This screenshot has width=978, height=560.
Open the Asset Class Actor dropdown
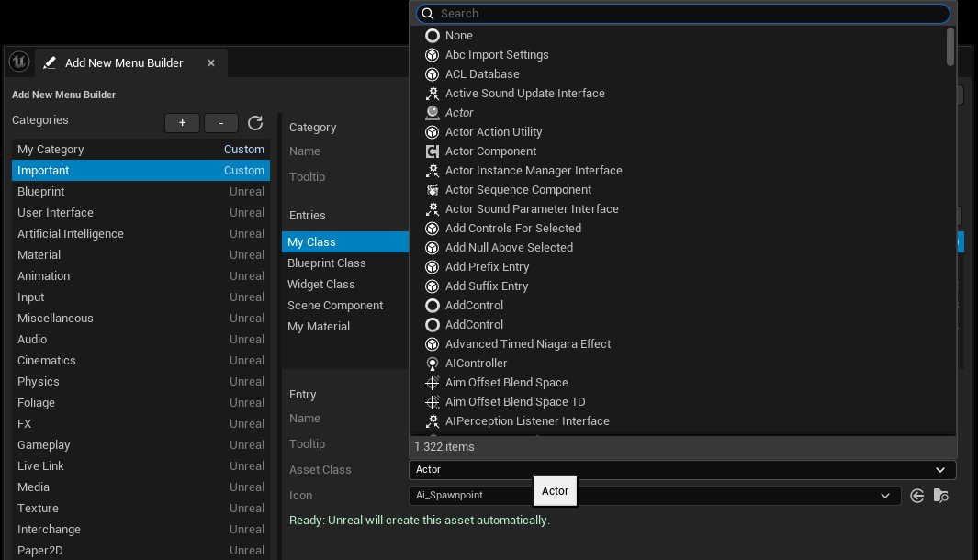tap(682, 470)
